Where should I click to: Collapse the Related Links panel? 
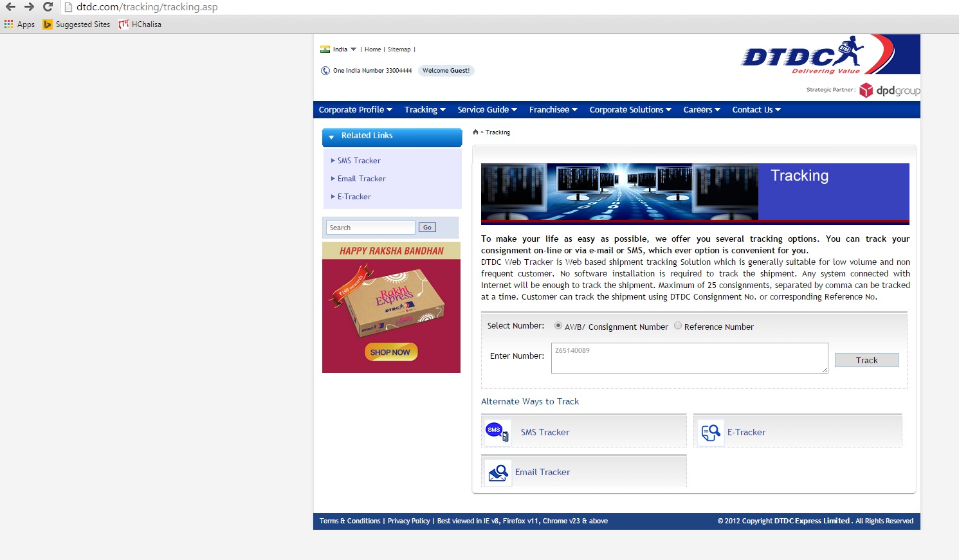coord(331,136)
